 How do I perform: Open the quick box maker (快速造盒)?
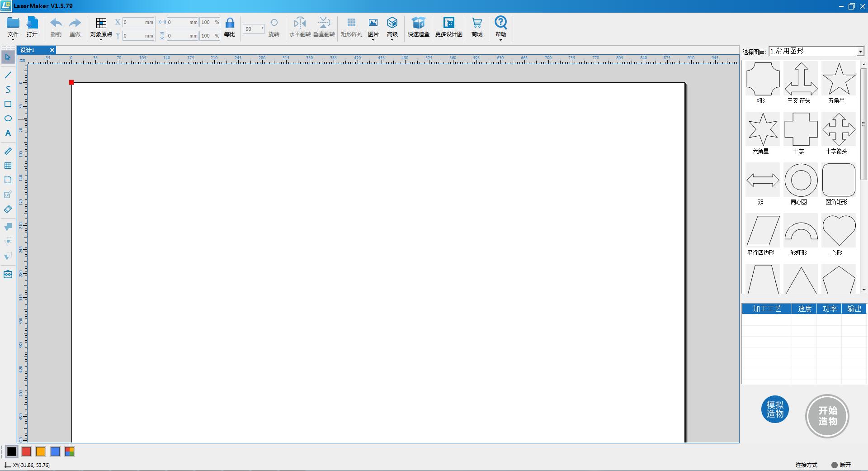tap(418, 27)
